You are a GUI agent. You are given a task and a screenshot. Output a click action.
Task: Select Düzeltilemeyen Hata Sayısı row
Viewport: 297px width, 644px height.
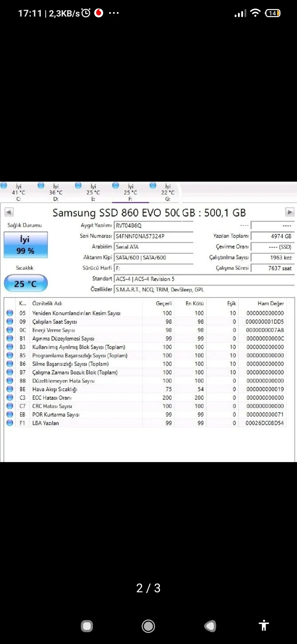click(145, 381)
